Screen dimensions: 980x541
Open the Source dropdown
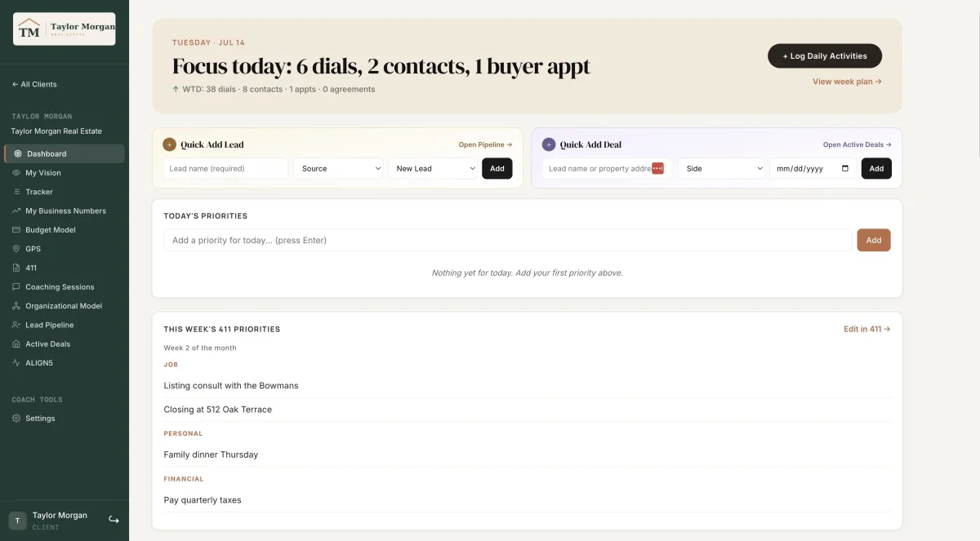338,168
